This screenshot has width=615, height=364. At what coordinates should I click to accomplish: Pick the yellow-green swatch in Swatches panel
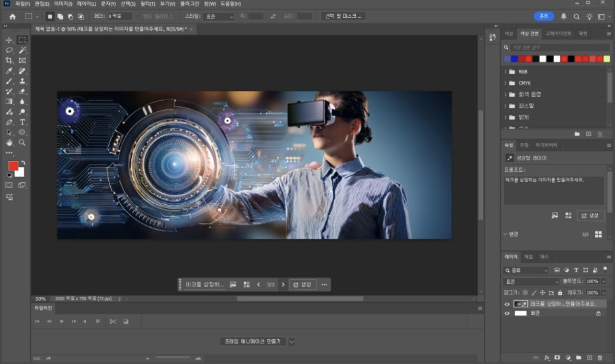click(606, 59)
